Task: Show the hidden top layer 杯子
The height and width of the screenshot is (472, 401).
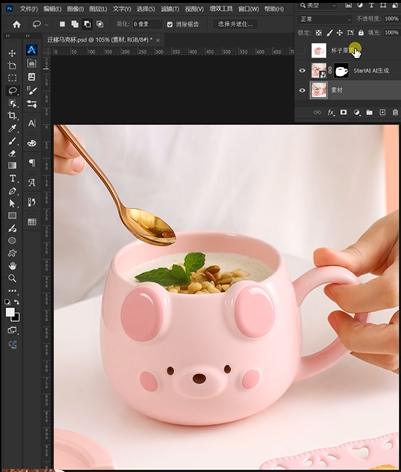Action: (x=302, y=51)
